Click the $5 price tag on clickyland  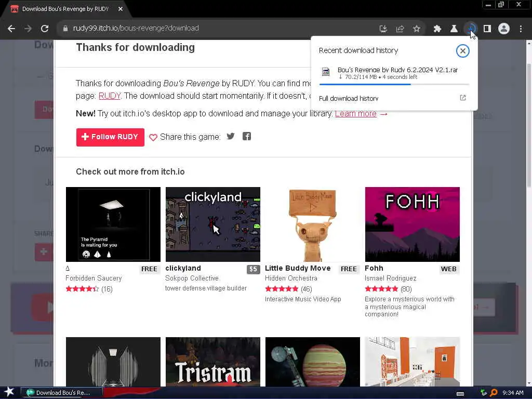[253, 269]
